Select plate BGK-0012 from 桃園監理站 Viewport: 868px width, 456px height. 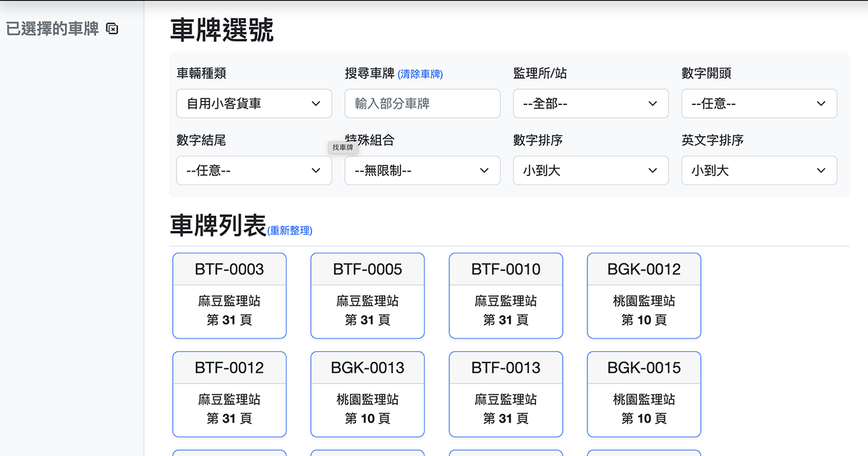click(644, 295)
